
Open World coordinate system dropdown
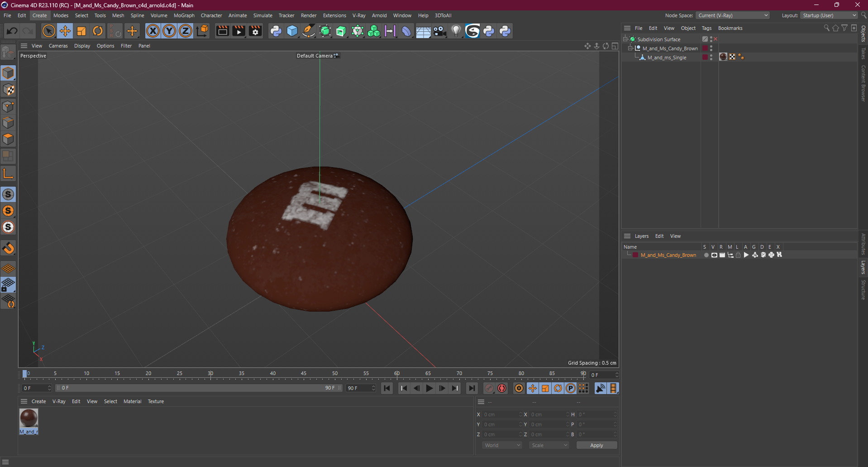pyautogui.click(x=502, y=445)
